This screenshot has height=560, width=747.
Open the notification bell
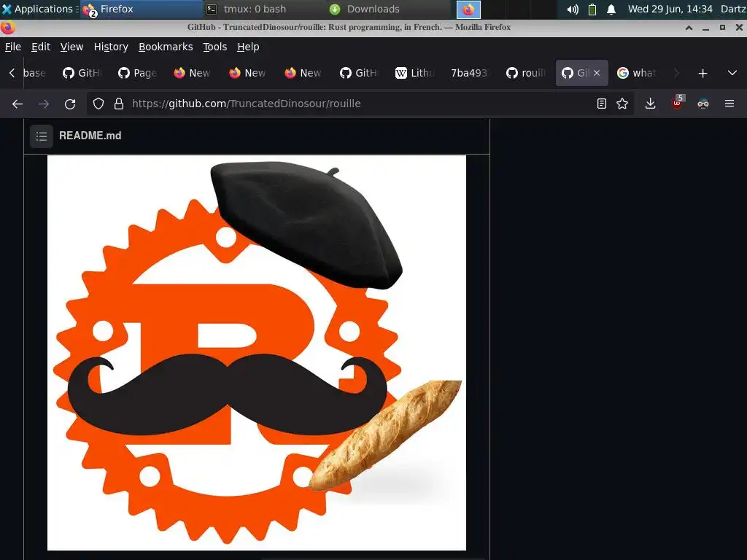point(611,9)
